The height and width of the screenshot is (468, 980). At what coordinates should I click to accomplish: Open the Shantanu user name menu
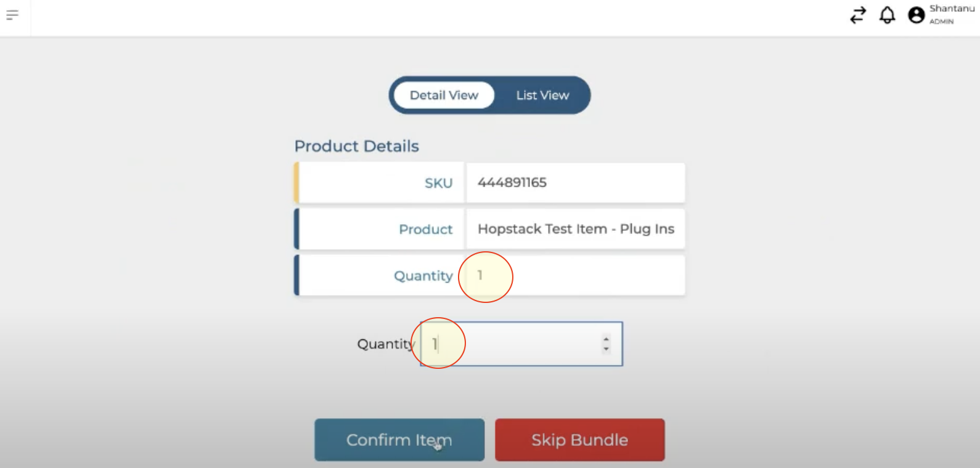pyautogui.click(x=952, y=9)
